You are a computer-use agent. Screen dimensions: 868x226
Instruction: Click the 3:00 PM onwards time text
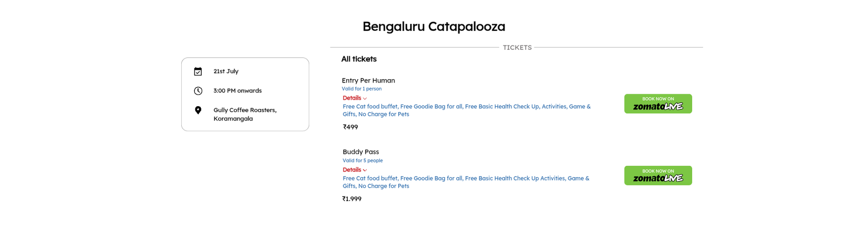click(x=238, y=91)
